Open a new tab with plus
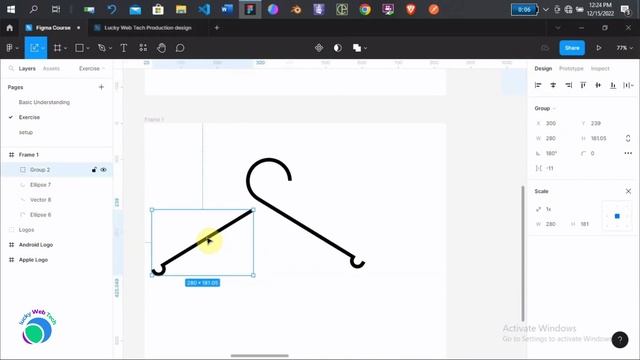The image size is (640, 360). (x=217, y=28)
